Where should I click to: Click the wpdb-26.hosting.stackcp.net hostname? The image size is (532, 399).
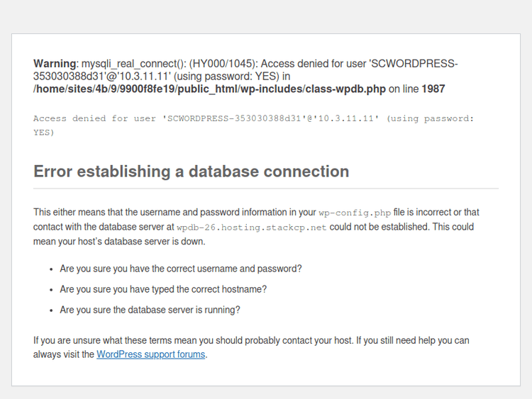251,227
